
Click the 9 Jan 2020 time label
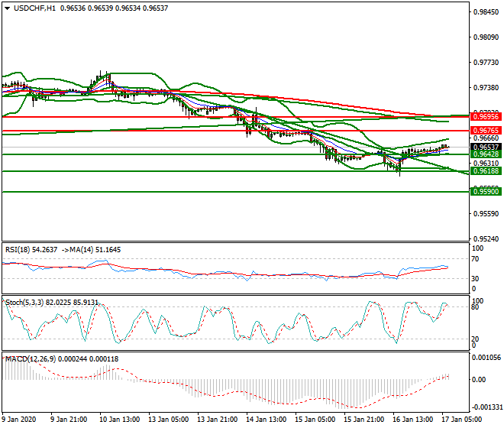[x=19, y=420]
